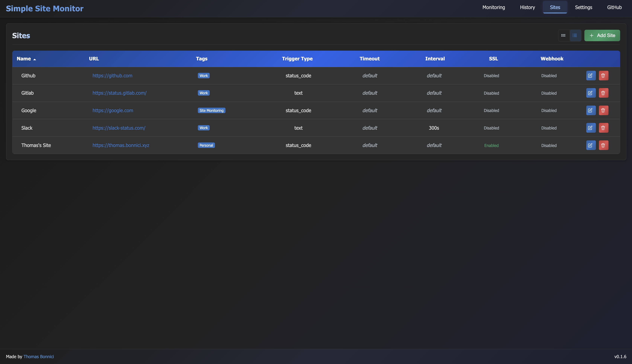
Task: Click Google's status_code trigger type cell
Action: 298,110
